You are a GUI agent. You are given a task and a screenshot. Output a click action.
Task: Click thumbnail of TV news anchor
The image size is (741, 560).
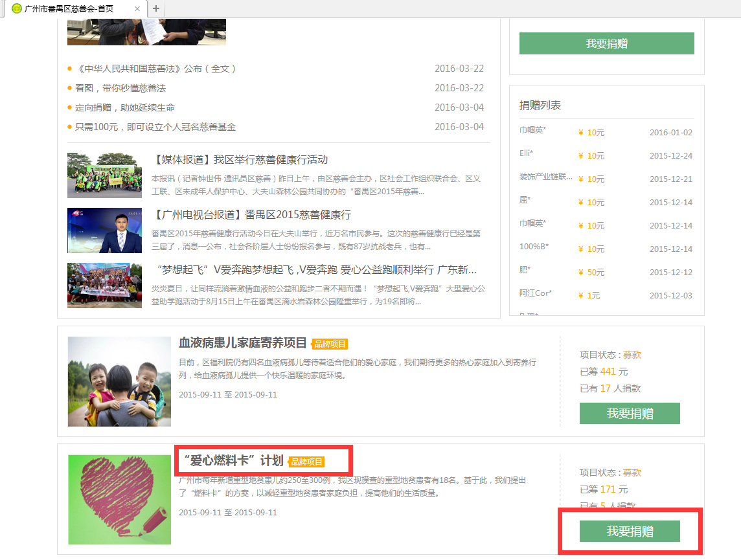pos(104,230)
